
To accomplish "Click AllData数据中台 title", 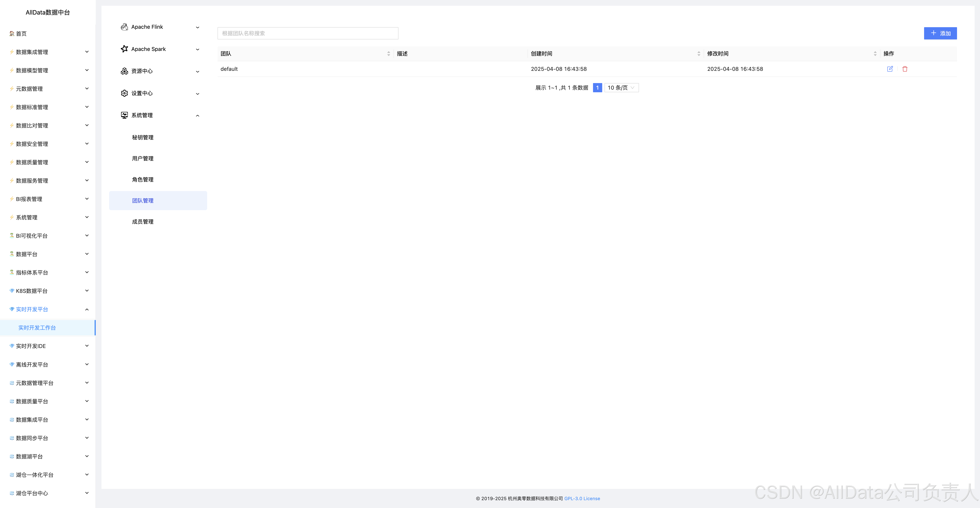I will click(47, 13).
